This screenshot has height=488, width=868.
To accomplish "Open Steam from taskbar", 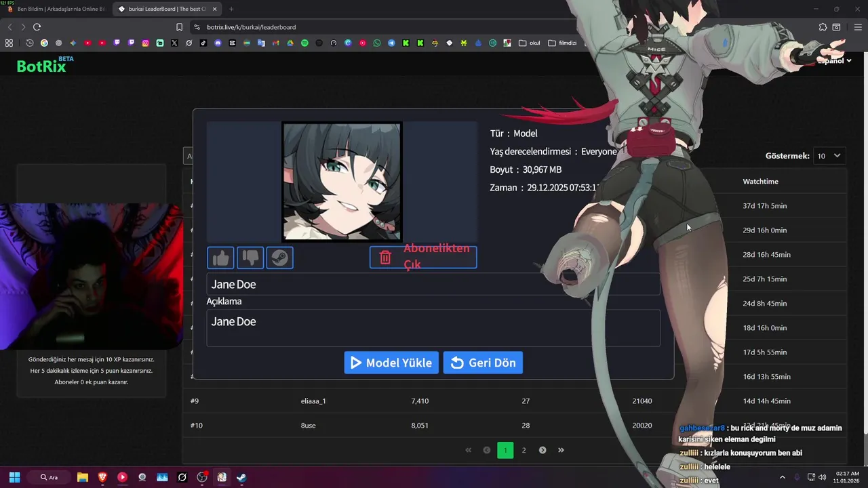I will tap(241, 477).
